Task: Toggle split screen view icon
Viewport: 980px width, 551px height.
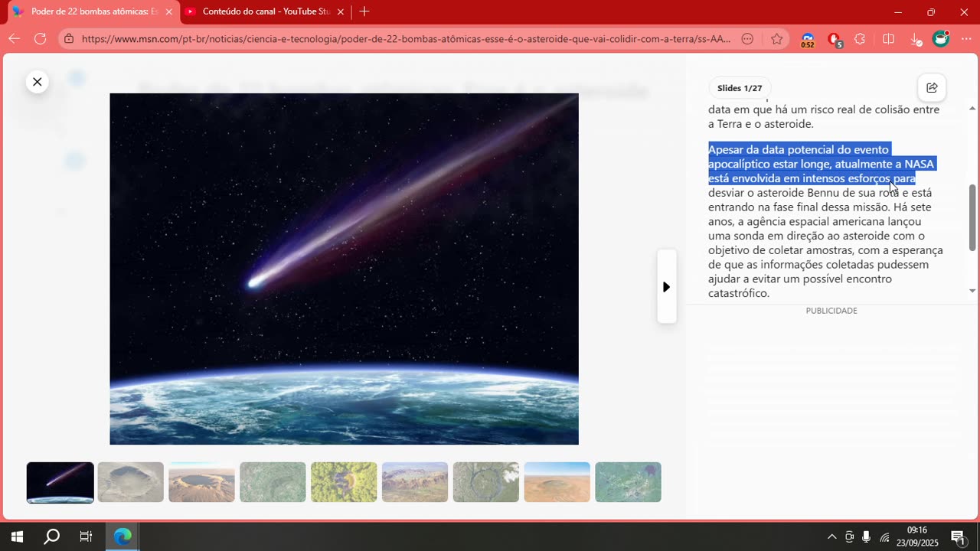Action: [888, 39]
